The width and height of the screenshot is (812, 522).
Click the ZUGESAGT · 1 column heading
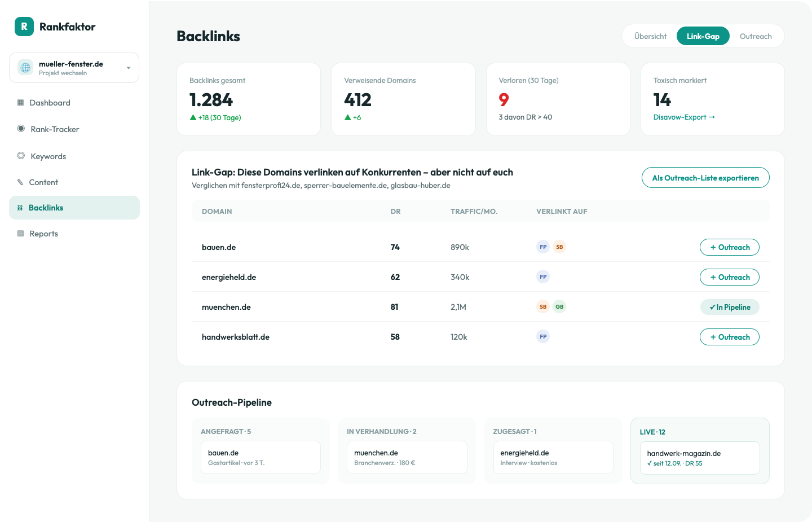(x=515, y=432)
